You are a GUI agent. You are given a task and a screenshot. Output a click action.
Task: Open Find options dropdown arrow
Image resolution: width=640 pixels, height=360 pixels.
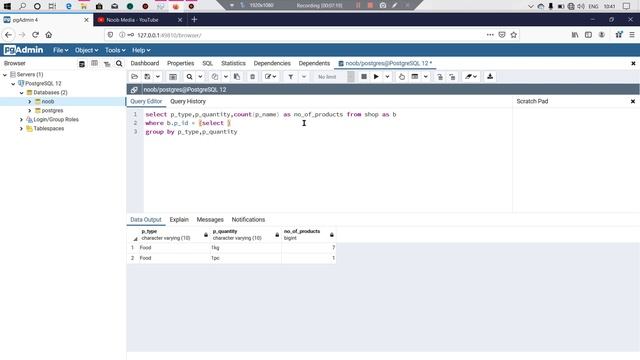(x=200, y=77)
